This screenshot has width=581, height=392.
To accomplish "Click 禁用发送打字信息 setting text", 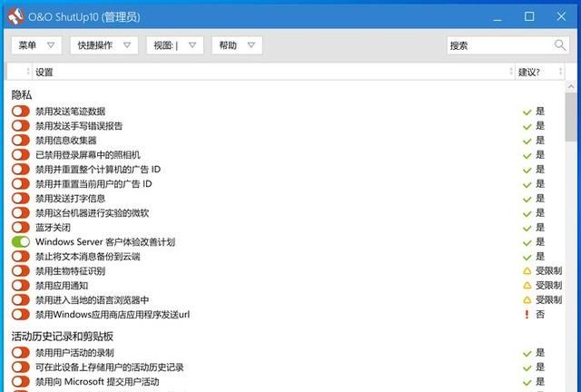I will coord(71,199).
